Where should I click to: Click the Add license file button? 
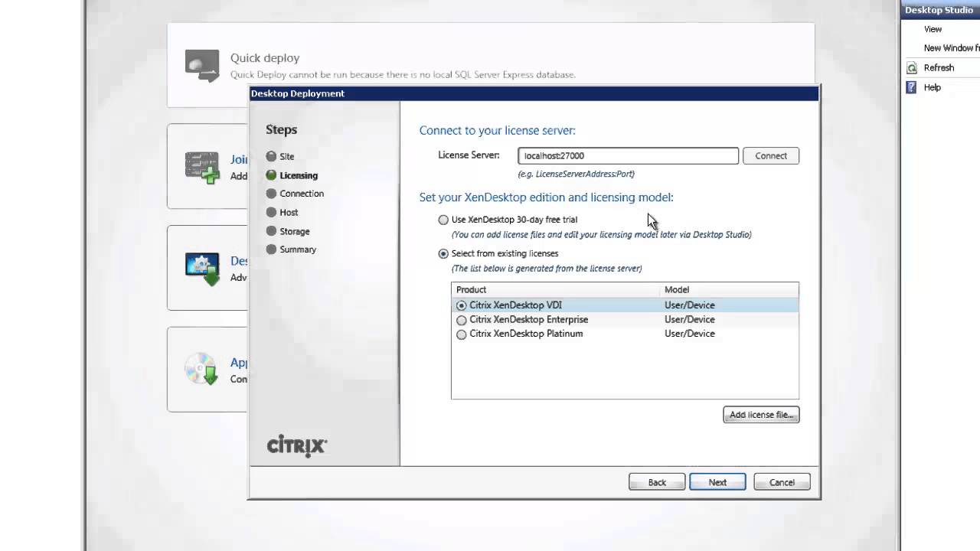761,415
